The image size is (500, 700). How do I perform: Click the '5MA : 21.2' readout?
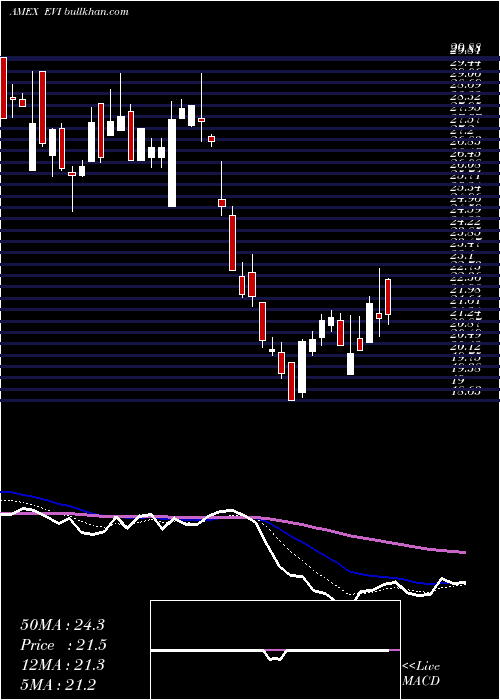[58, 685]
